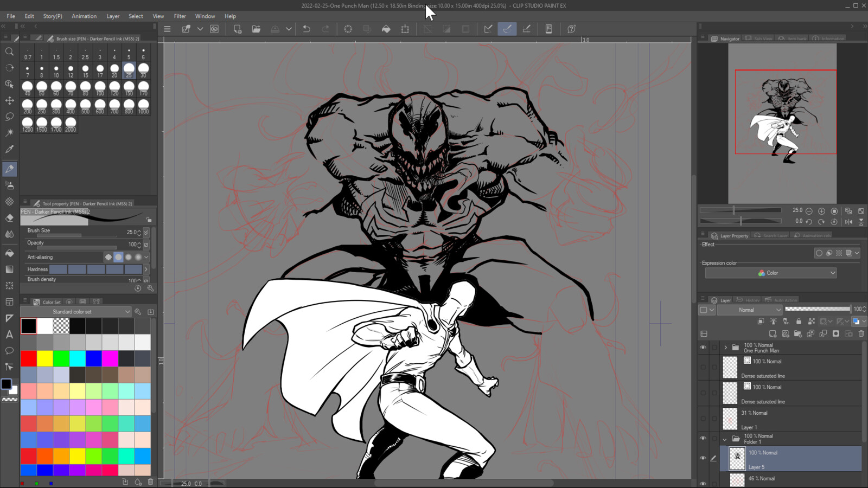Open the Filter menu
This screenshot has height=488, width=868.
click(x=180, y=16)
